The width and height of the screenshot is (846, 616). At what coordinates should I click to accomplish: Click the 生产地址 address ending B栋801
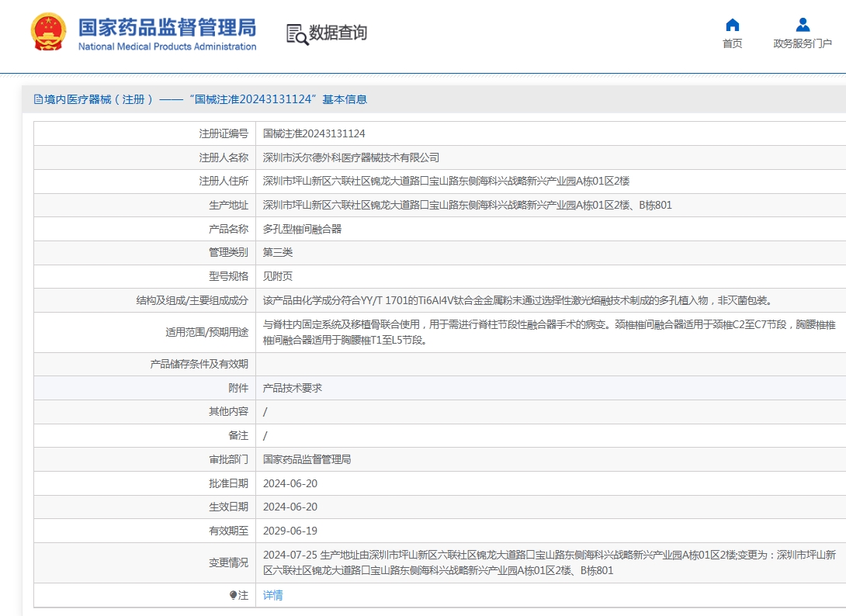click(x=467, y=205)
